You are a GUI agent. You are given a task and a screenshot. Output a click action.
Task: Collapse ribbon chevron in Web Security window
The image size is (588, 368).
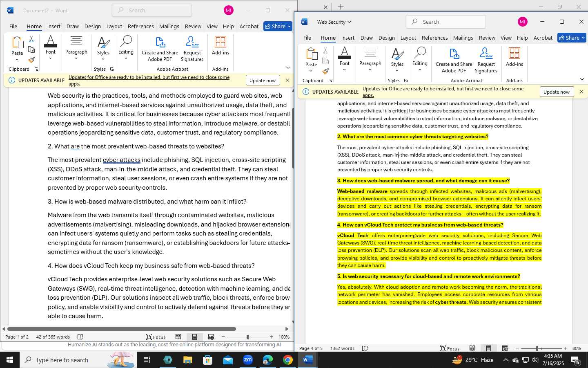[582, 79]
